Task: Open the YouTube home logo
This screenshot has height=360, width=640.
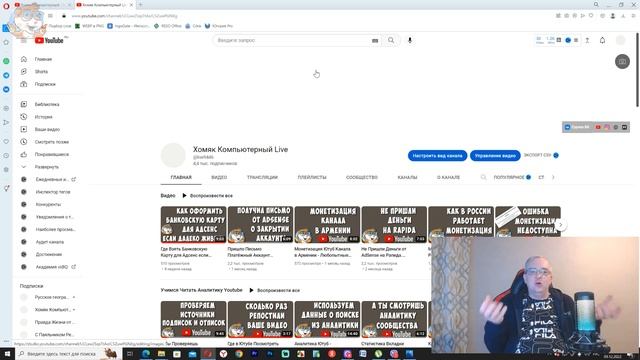Action: pos(49,40)
